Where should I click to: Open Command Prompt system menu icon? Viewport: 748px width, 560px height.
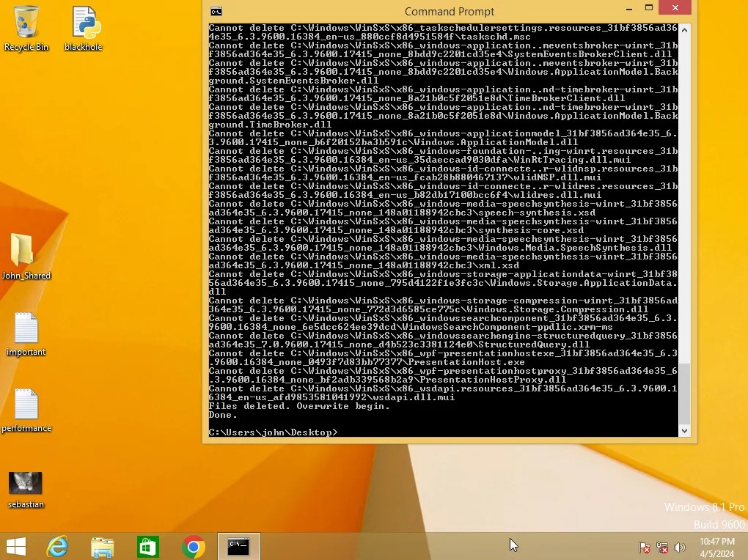click(216, 12)
